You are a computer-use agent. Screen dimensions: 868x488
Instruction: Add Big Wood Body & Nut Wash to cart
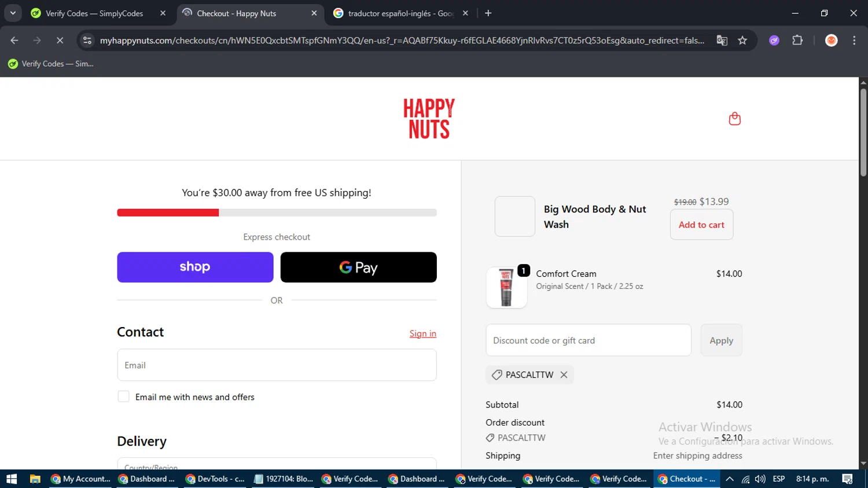[701, 225]
